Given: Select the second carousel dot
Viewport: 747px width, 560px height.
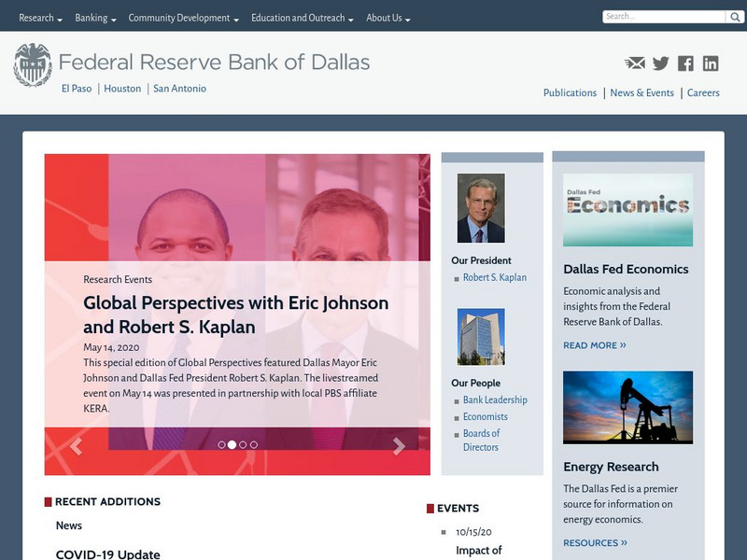Looking at the screenshot, I should coord(232,445).
